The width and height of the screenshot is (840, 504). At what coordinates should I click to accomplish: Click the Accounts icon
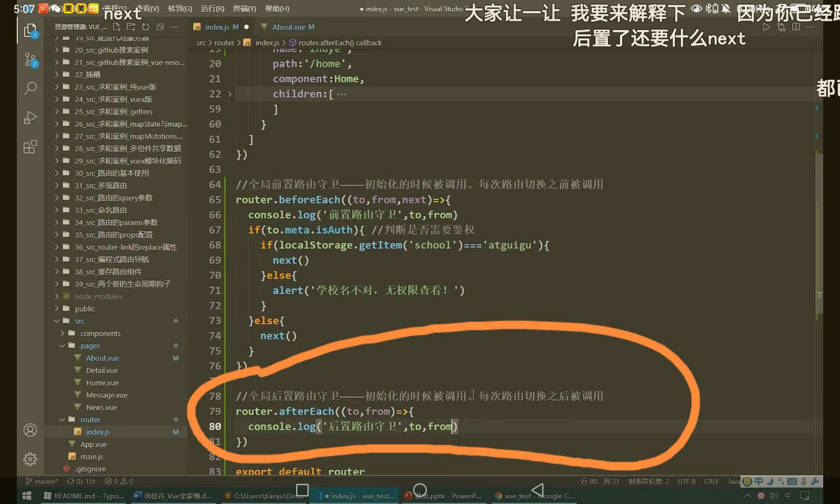point(30,430)
